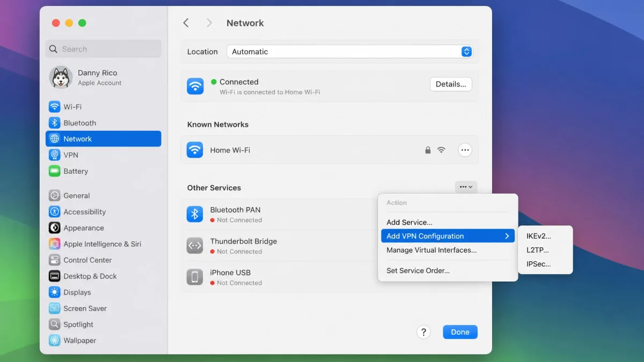
Task: Click the Search field in the sidebar
Action: (104, 49)
